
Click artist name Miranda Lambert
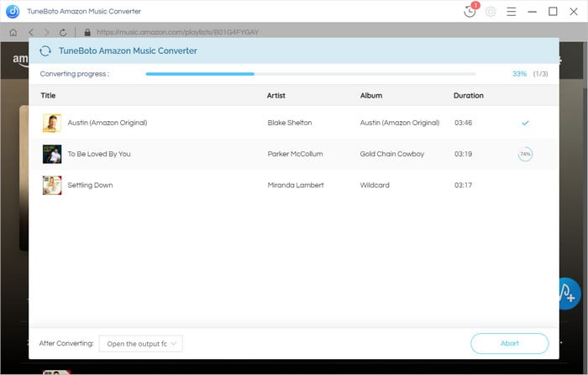click(x=296, y=185)
